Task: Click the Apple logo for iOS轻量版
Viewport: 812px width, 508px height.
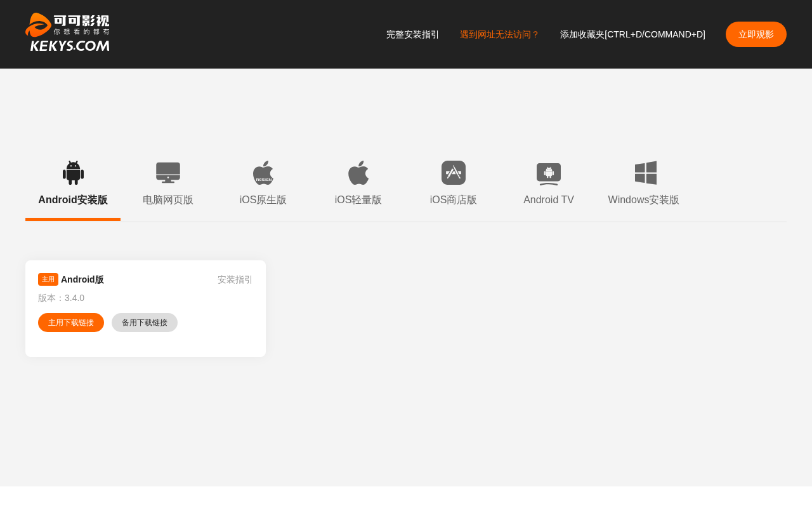Action: click(x=358, y=173)
